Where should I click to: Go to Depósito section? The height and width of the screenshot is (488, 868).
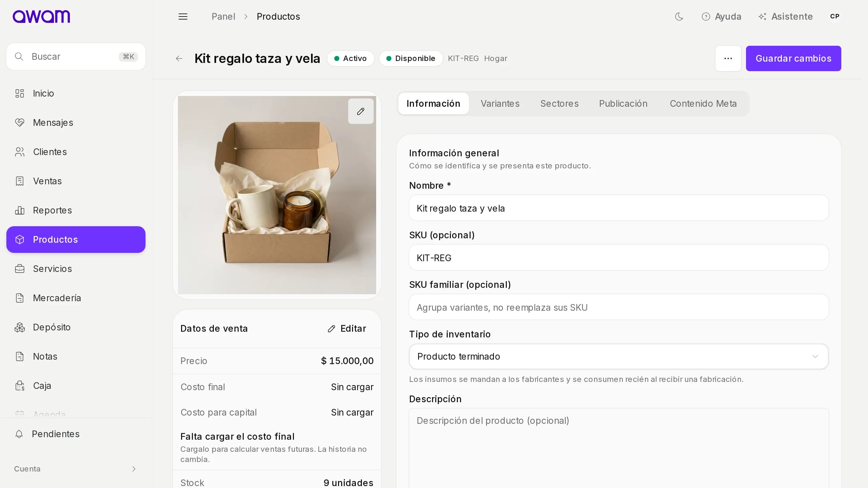pyautogui.click(x=76, y=327)
